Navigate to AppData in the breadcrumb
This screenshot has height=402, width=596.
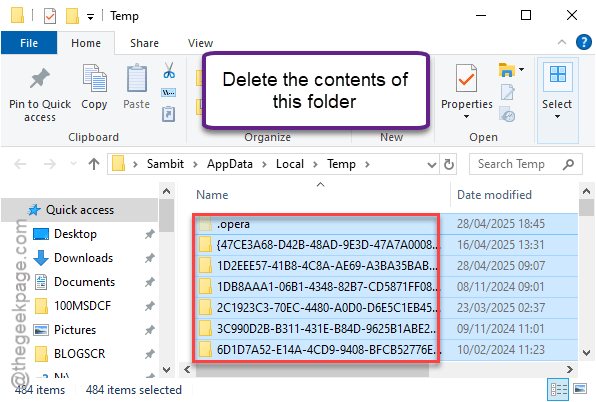pyautogui.click(x=230, y=164)
